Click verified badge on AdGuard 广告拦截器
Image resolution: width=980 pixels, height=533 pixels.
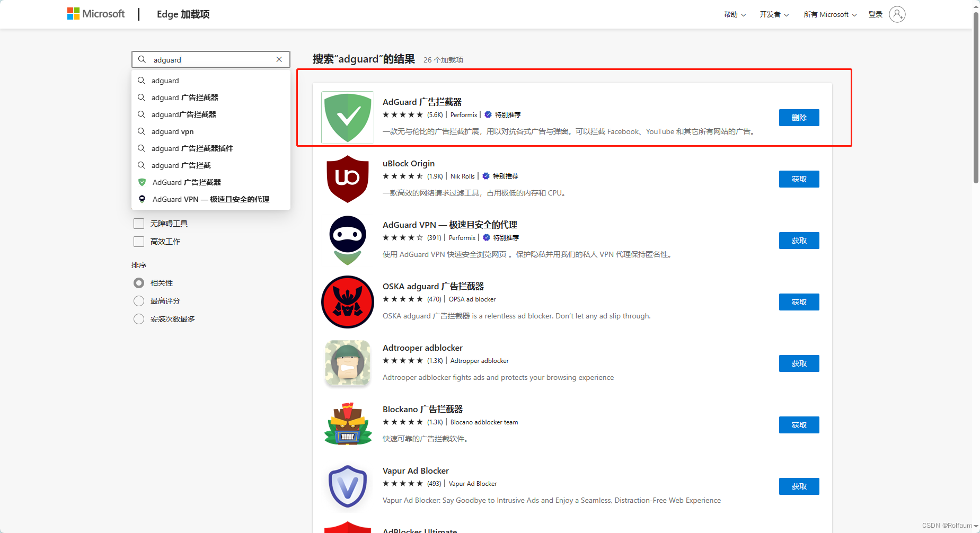(x=488, y=114)
